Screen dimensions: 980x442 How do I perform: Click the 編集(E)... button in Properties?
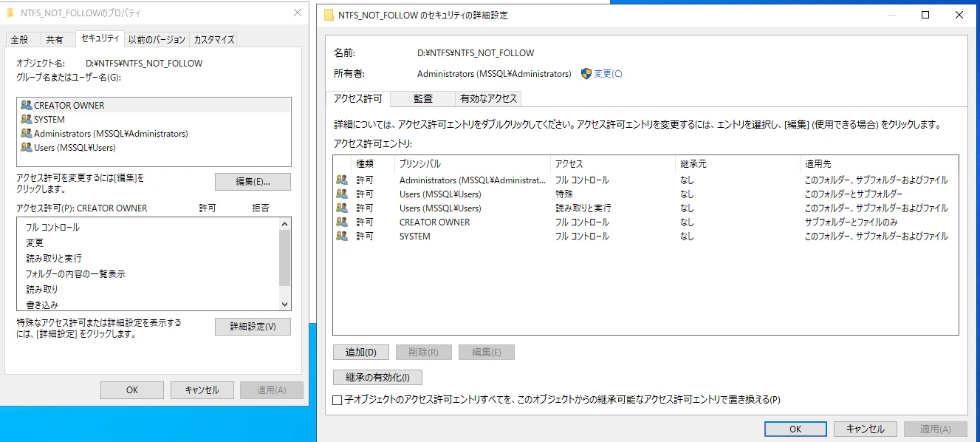click(253, 182)
